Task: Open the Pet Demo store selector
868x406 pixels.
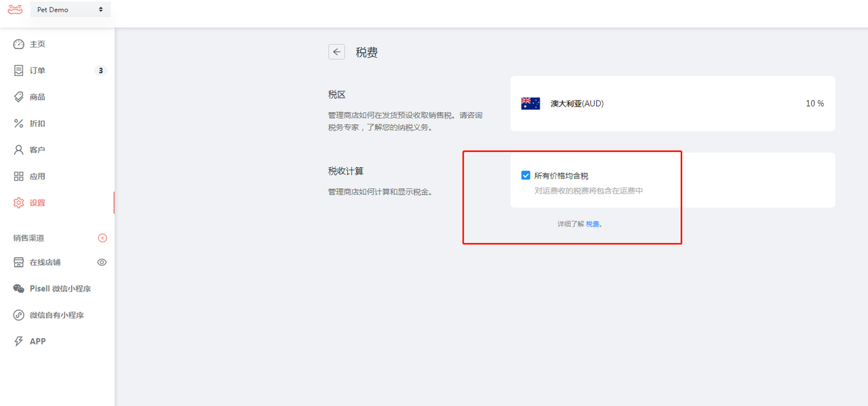Action: pos(71,10)
